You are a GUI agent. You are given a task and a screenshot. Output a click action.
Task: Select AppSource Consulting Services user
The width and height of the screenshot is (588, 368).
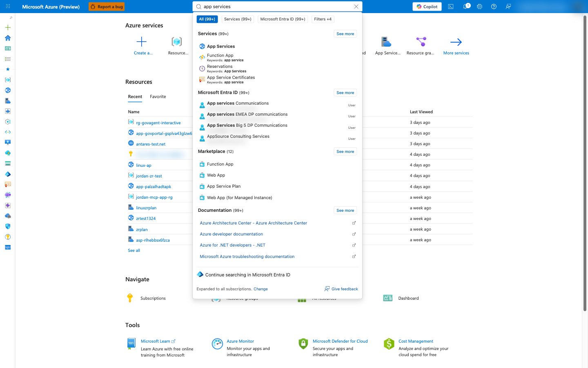click(x=277, y=138)
